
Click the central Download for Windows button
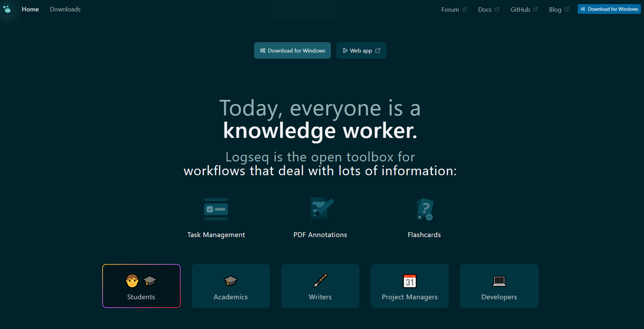(x=292, y=50)
